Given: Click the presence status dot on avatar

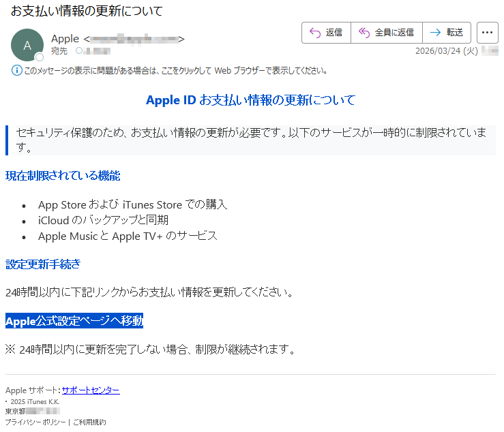Looking at the screenshot, I should 40,57.
